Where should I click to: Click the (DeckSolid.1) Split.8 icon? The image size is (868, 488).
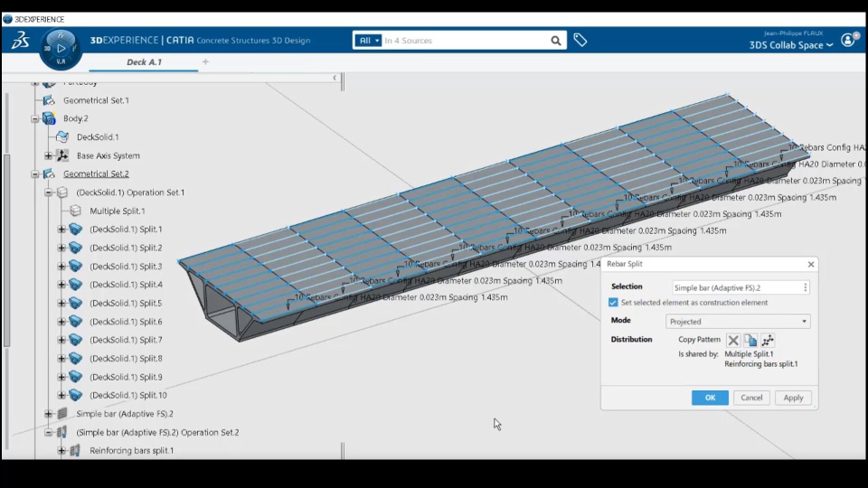pos(75,359)
